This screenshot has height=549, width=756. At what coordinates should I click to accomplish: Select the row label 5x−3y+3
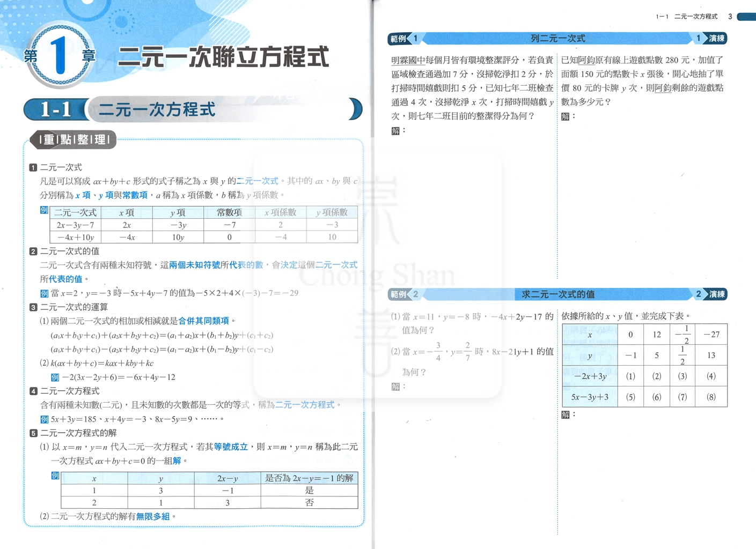590,397
